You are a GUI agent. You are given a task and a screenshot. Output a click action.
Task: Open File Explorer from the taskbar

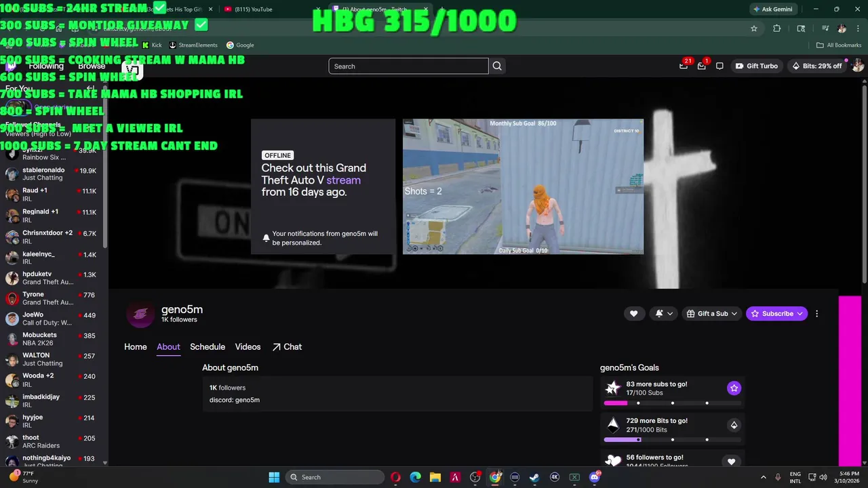[435, 477]
